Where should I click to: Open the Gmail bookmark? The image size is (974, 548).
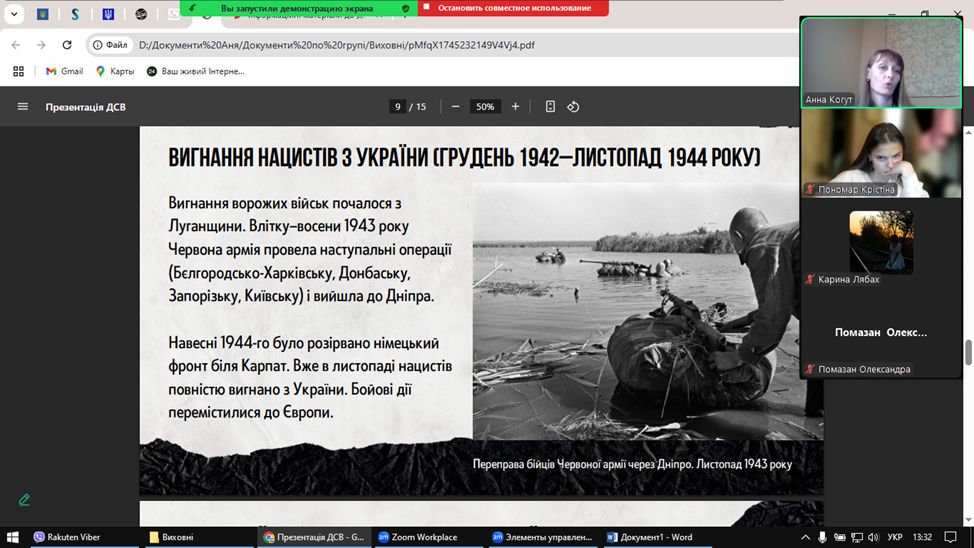coord(64,71)
